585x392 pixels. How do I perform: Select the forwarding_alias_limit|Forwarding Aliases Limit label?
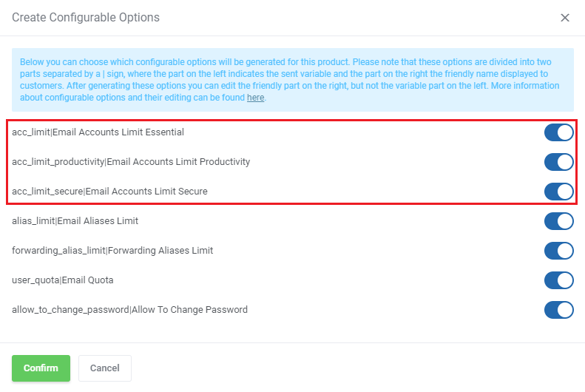(112, 250)
